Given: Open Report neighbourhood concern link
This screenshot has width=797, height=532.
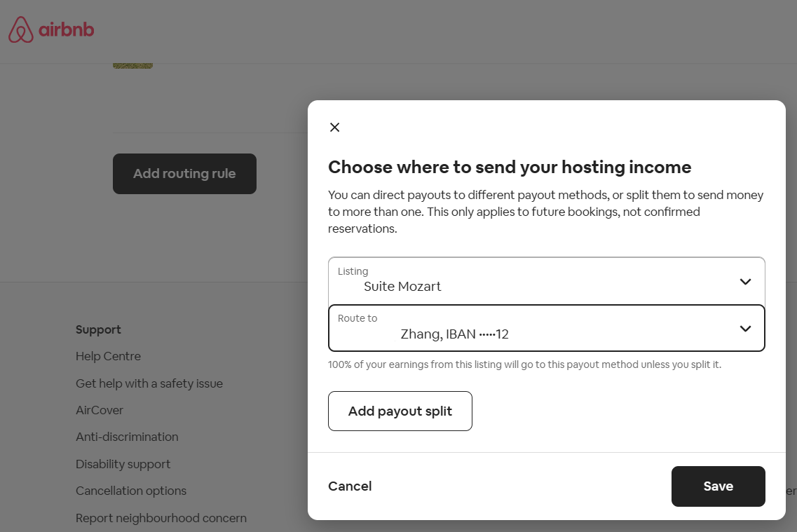Looking at the screenshot, I should 161,518.
